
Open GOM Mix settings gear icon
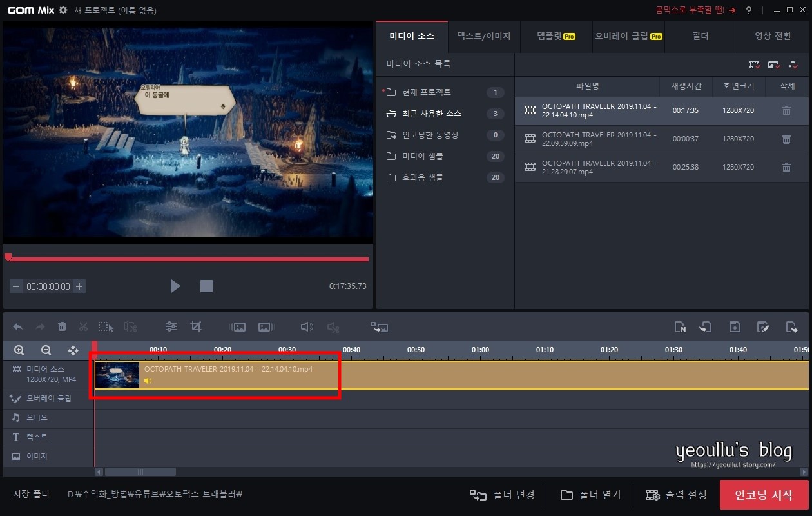63,10
